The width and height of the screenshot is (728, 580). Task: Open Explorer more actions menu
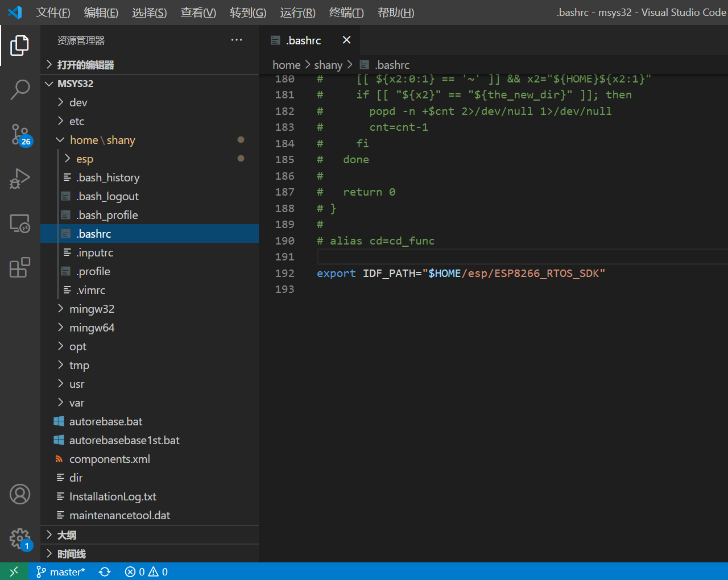point(237,40)
